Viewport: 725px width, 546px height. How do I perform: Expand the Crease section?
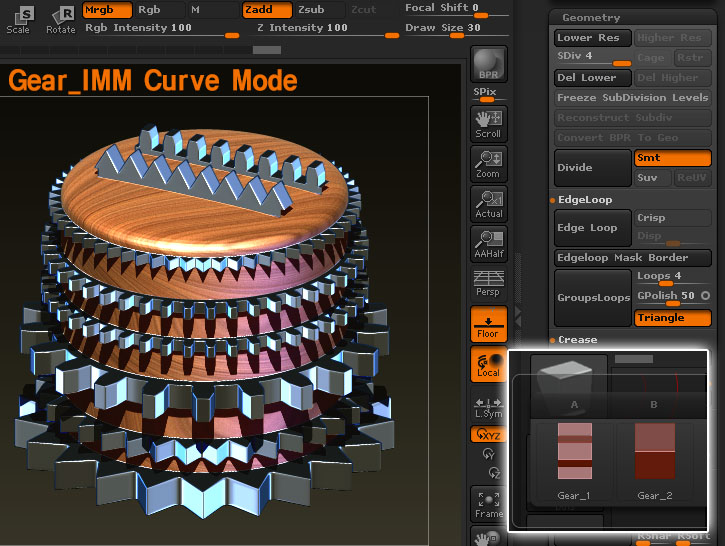577,340
